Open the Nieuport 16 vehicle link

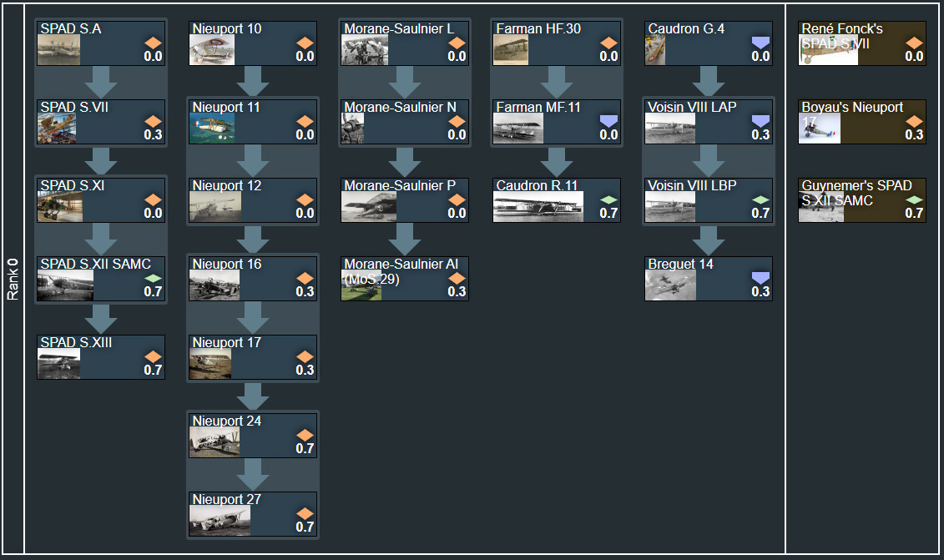tap(227, 264)
